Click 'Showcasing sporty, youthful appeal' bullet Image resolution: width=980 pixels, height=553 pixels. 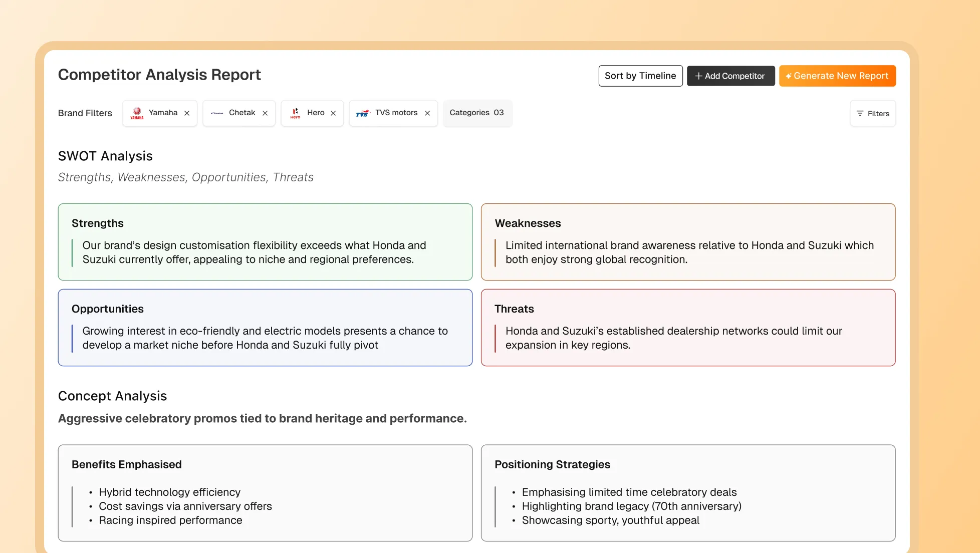tap(611, 520)
